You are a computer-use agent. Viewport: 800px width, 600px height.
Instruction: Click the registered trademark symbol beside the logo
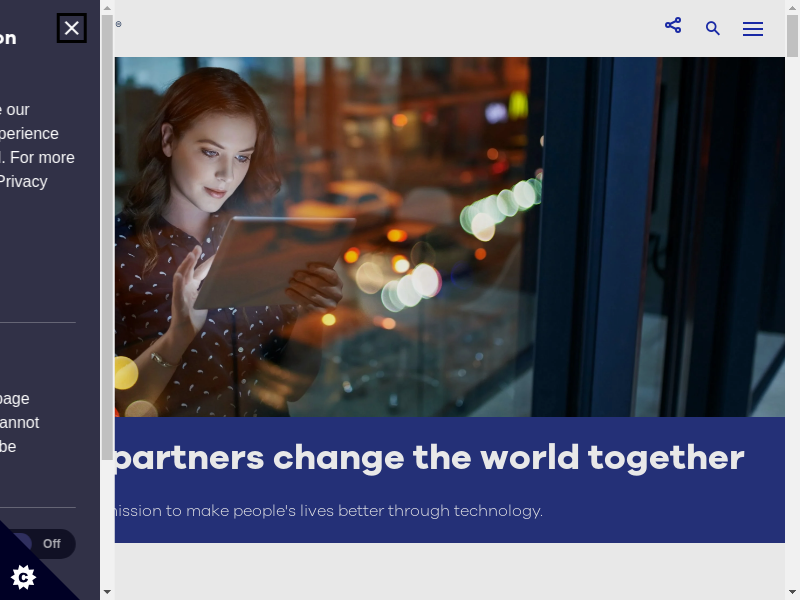point(118,23)
